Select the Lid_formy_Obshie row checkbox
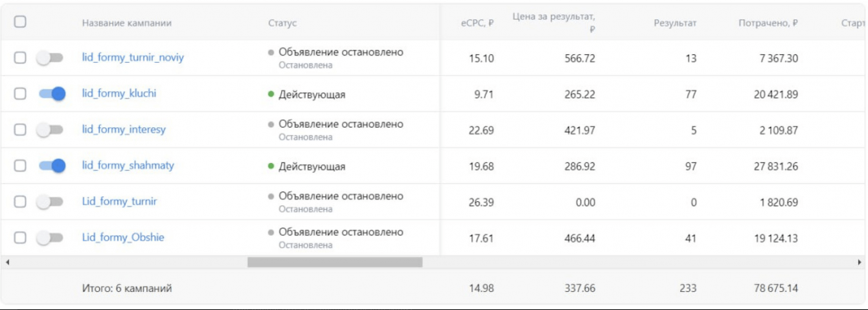 point(20,238)
